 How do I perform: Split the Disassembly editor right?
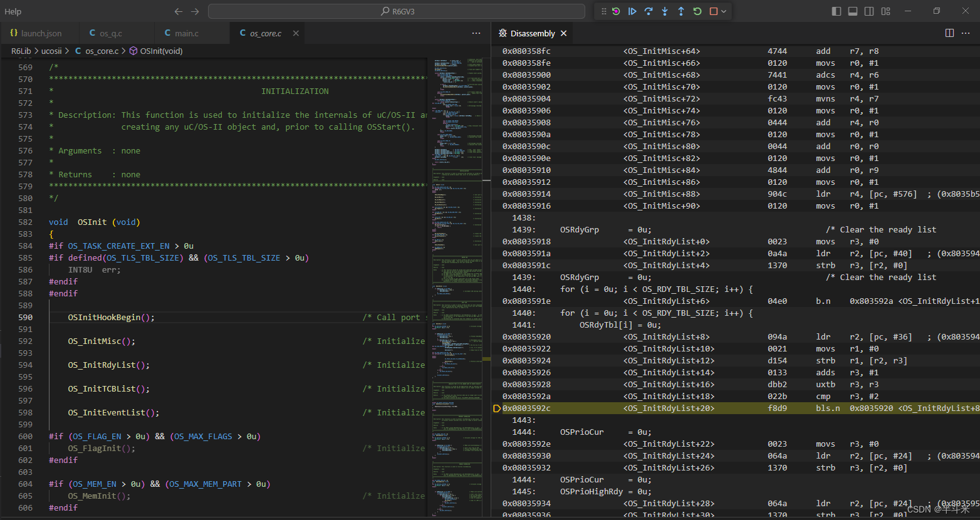point(949,33)
